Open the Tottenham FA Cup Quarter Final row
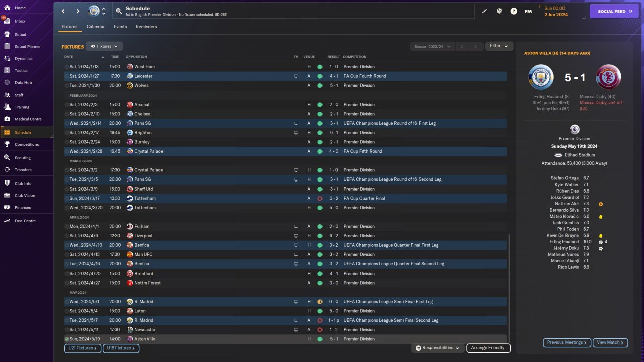 pos(285,199)
